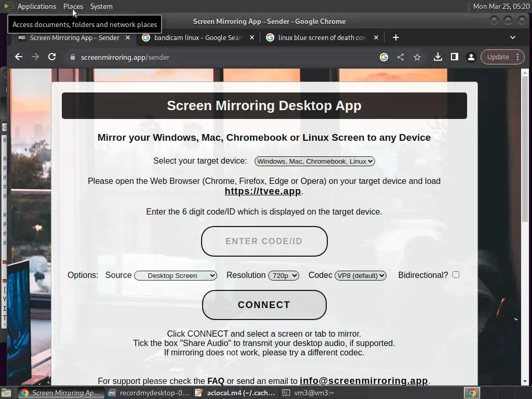Close the Screen Mirroring App tab

click(x=128, y=37)
